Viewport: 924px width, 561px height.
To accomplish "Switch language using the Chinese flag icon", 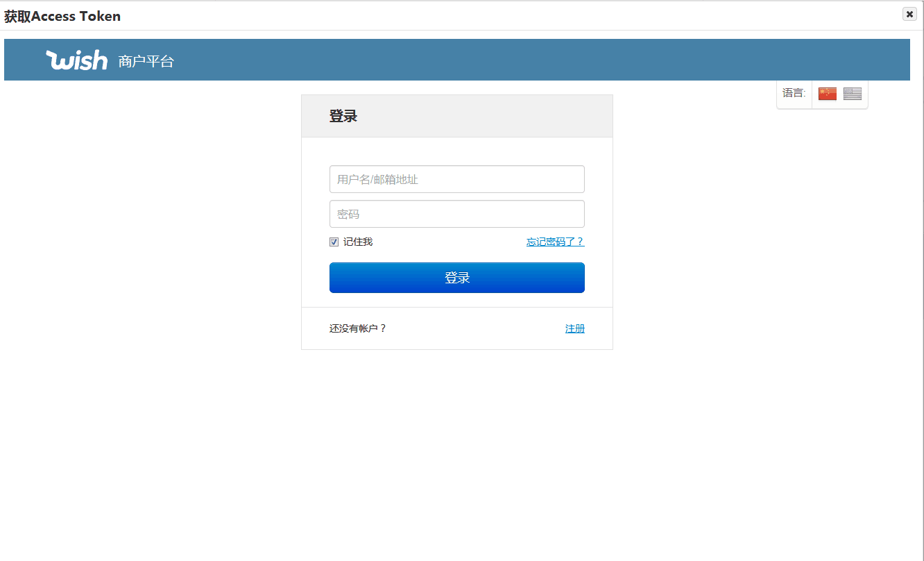I will (827, 94).
